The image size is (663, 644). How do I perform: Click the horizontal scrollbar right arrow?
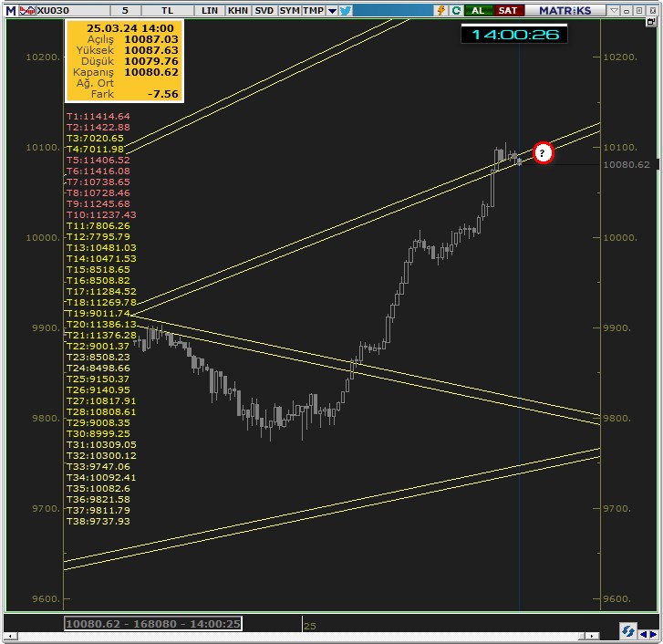tap(593, 636)
